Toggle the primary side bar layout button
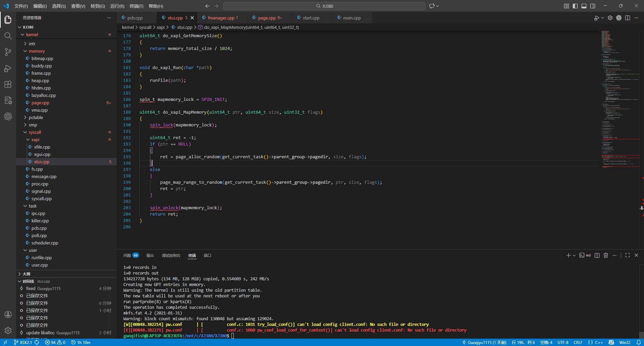The image size is (644, 346). coord(575,6)
